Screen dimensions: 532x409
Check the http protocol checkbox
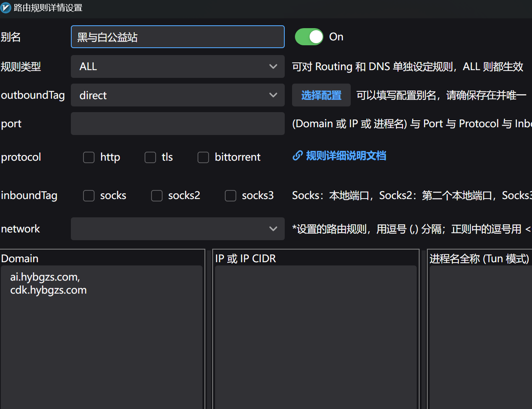click(89, 157)
